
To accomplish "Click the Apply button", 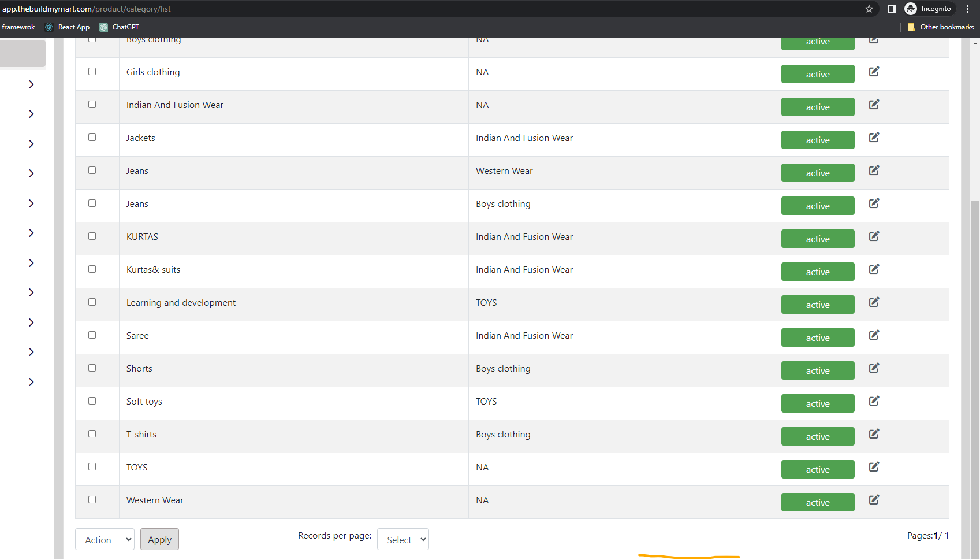I will coord(159,539).
